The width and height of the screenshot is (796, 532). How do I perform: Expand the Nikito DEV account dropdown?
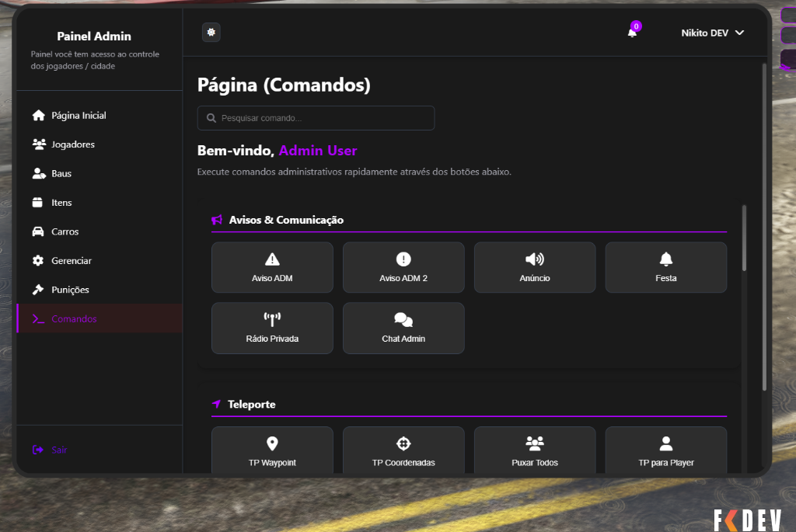point(712,33)
